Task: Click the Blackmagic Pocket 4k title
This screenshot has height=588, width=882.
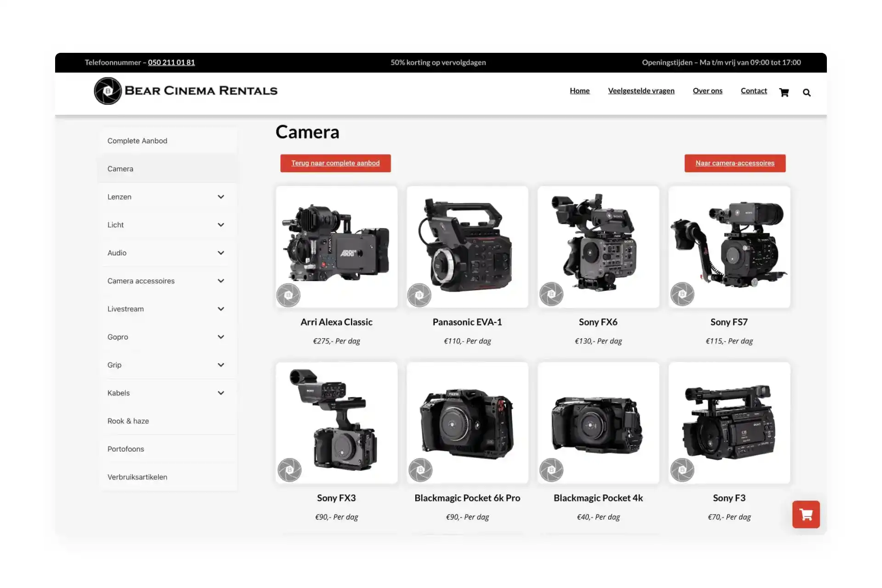Action: point(598,498)
